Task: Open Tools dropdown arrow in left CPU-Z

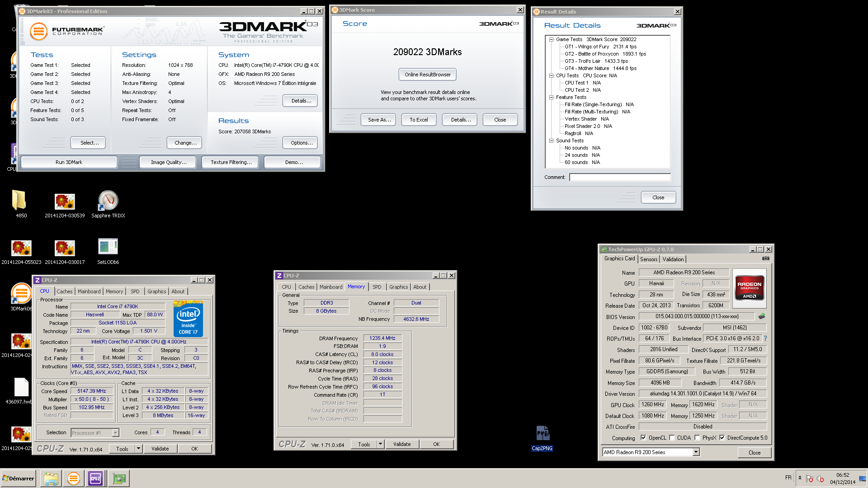Action: pyautogui.click(x=139, y=449)
